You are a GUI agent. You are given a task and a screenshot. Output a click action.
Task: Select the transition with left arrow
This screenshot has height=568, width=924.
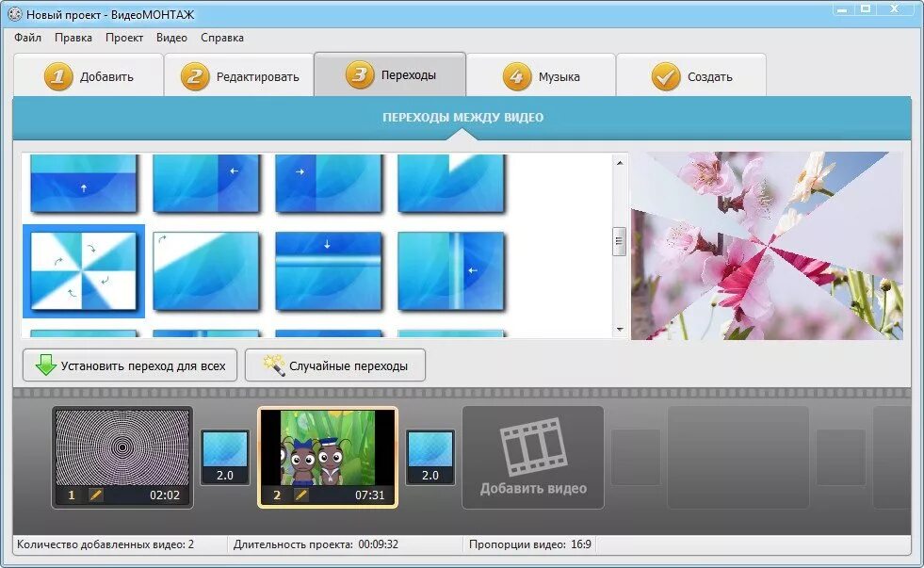(x=206, y=184)
